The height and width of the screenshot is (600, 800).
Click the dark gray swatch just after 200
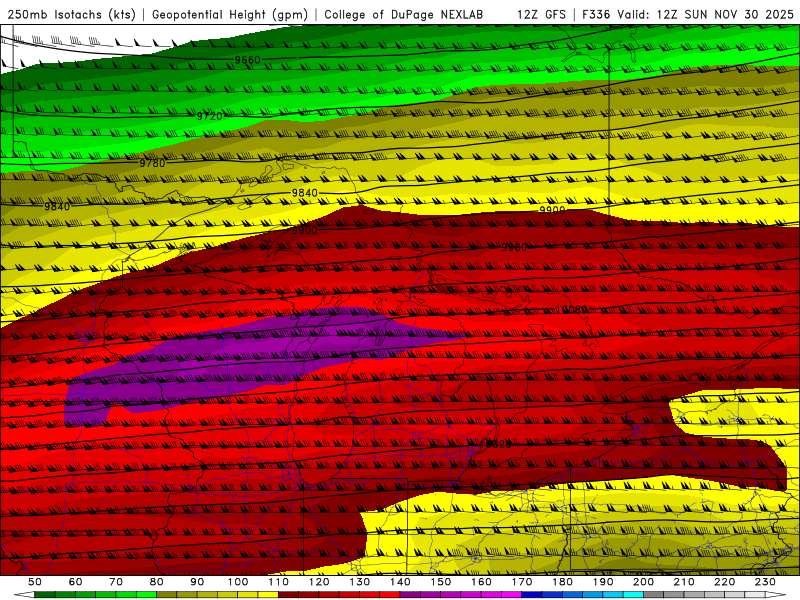coord(654,595)
